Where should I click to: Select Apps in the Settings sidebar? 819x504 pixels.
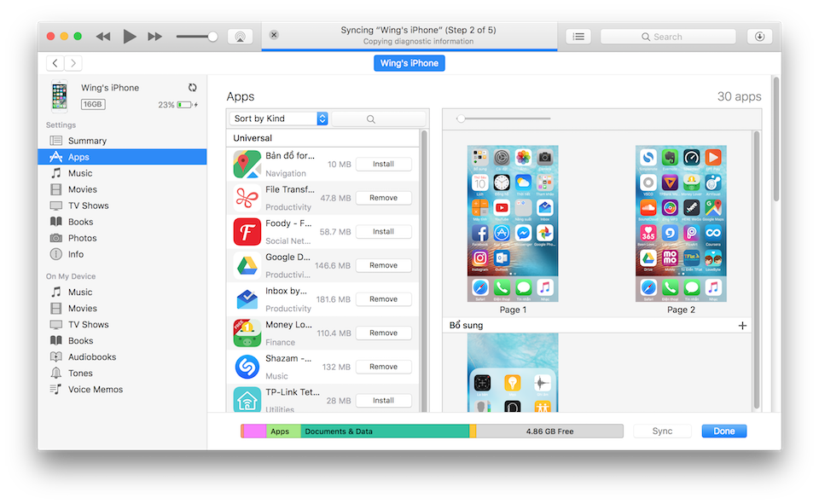(x=122, y=157)
